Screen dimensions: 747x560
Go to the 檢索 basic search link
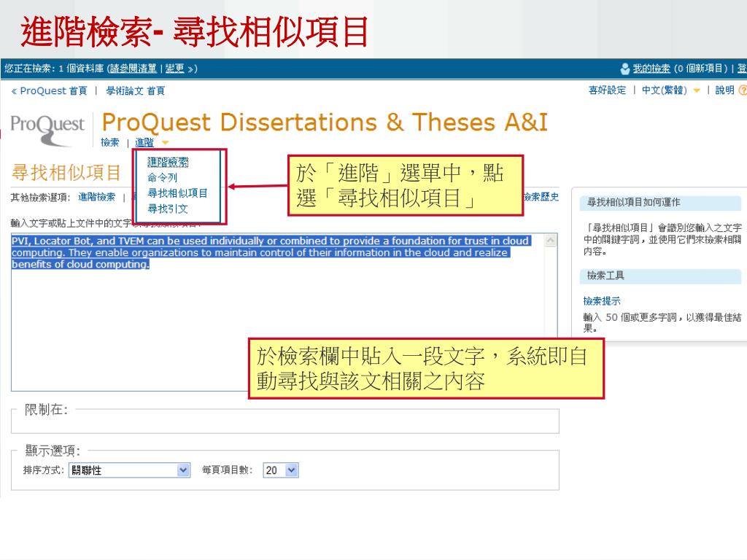click(x=110, y=142)
